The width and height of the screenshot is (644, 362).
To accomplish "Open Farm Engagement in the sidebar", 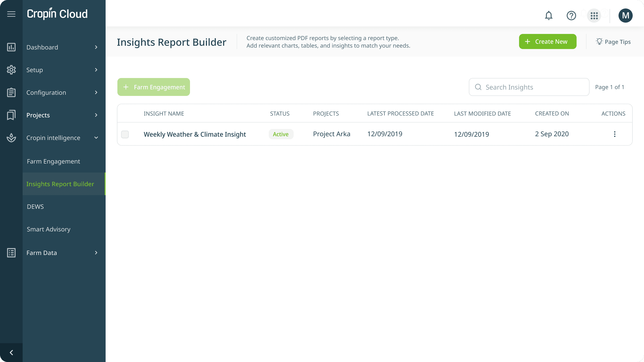I will (x=54, y=161).
